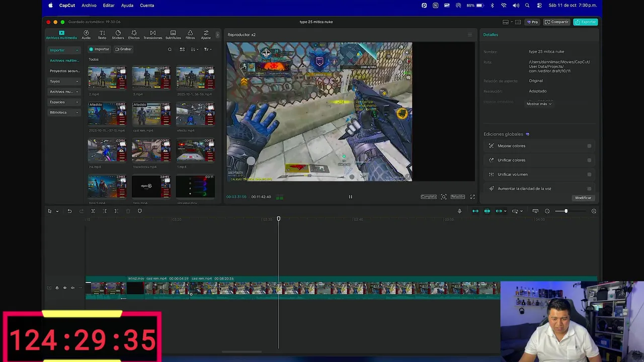
Task: Toggle timeline clip linking
Action: [x=499, y=211]
